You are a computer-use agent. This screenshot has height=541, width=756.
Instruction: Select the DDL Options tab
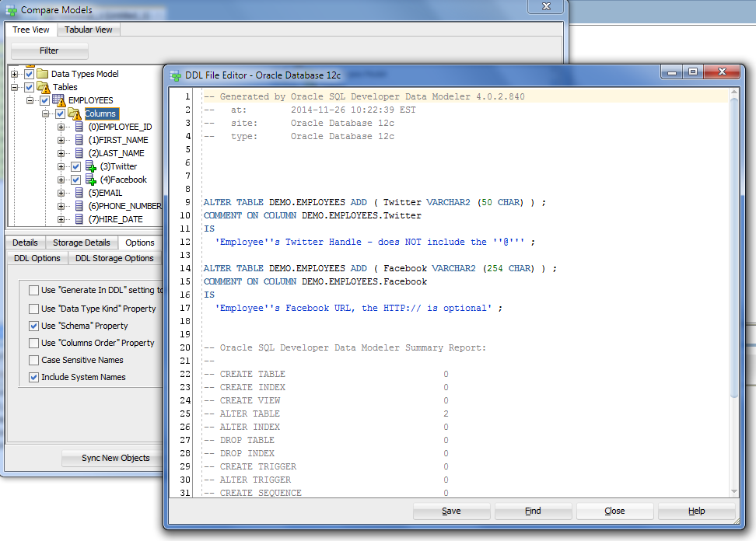[x=37, y=258]
